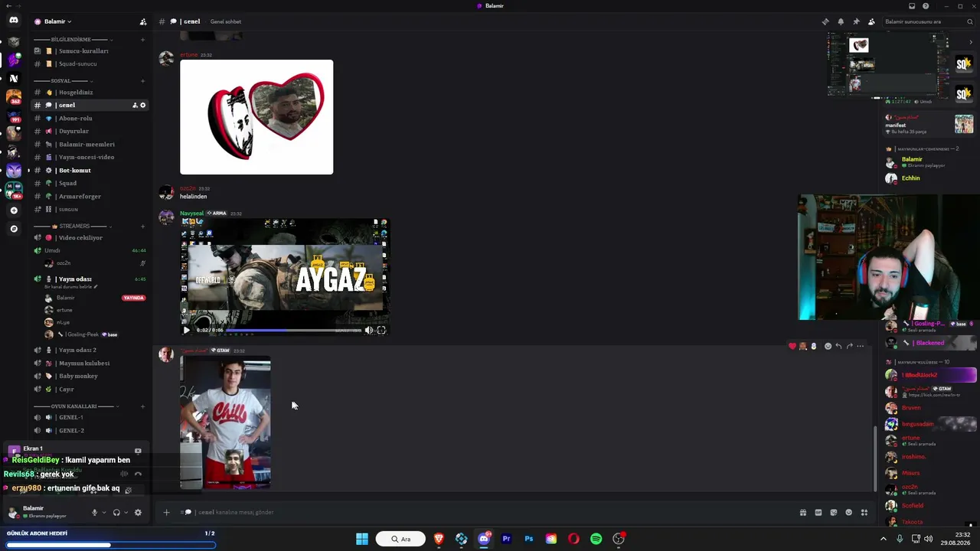
Task: Open Brave browser from the taskbar
Action: pyautogui.click(x=439, y=539)
